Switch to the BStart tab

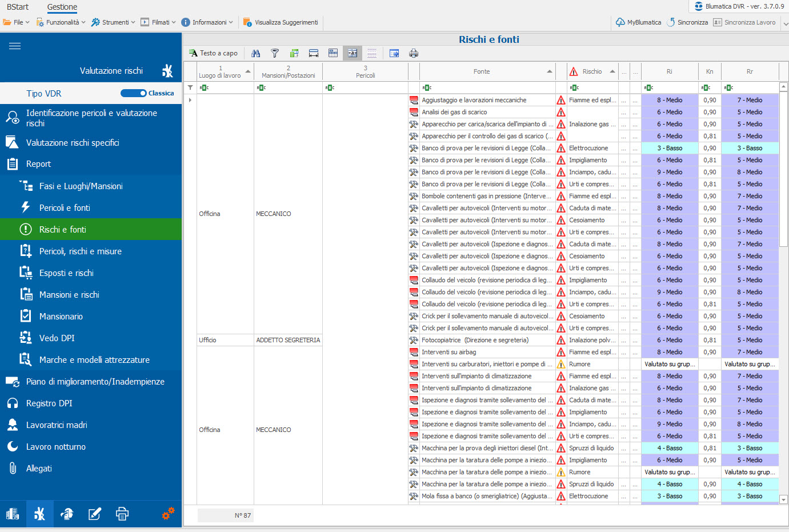pos(18,7)
